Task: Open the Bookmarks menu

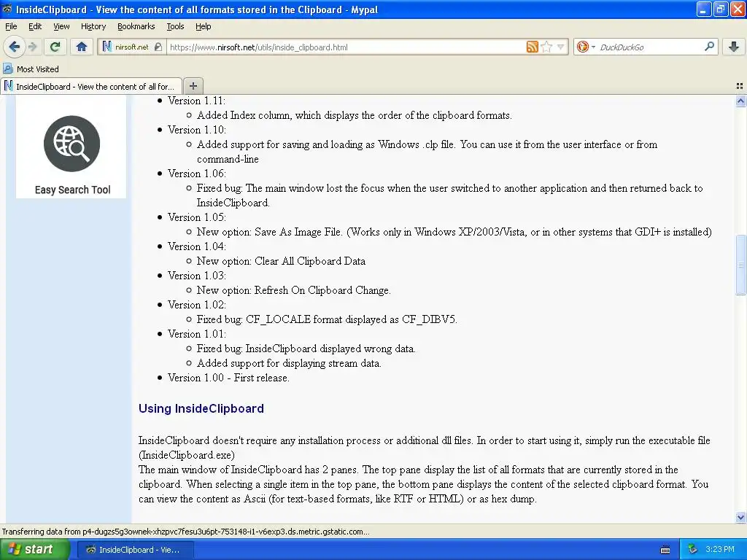Action: tap(136, 26)
